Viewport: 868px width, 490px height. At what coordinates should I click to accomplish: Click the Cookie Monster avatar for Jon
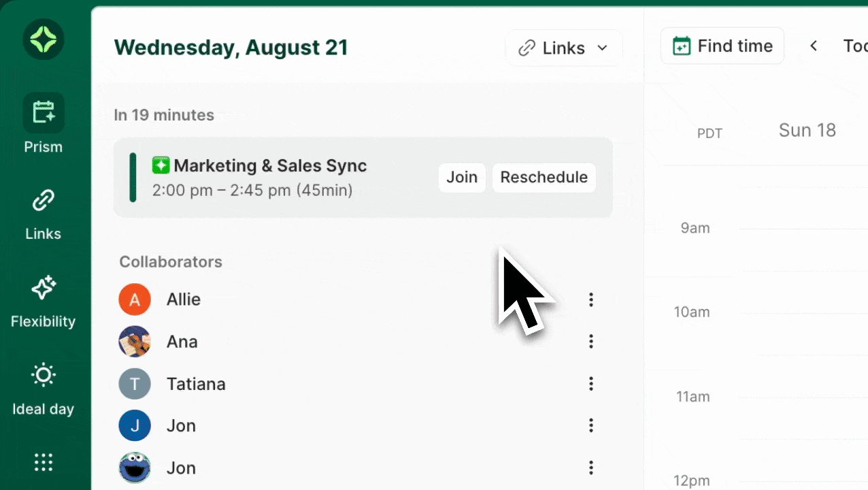click(x=135, y=468)
